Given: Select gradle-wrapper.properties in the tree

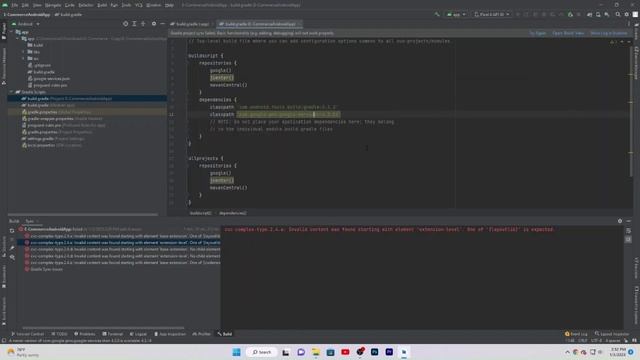Looking at the screenshot, I should (x=87, y=119).
